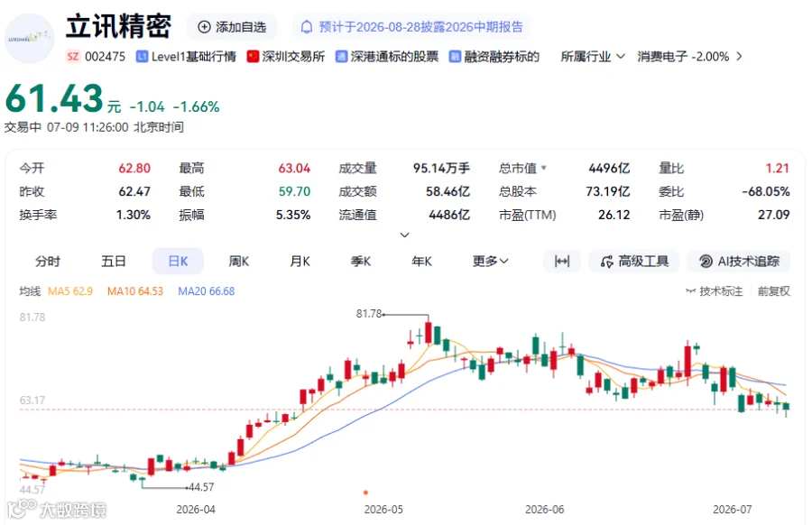Screen dimensions: 812x525
Task: Click the 深港通标的股票 tag icon
Action: click(341, 57)
